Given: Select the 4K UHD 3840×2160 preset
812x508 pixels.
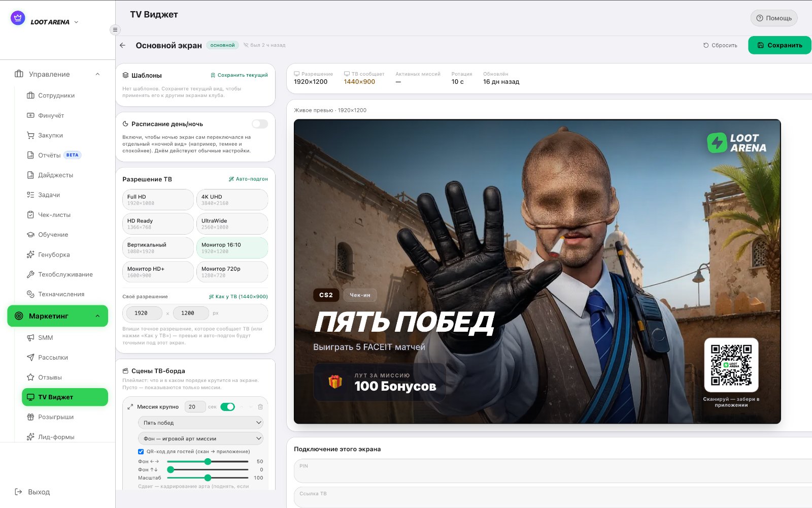Looking at the screenshot, I should (232, 200).
